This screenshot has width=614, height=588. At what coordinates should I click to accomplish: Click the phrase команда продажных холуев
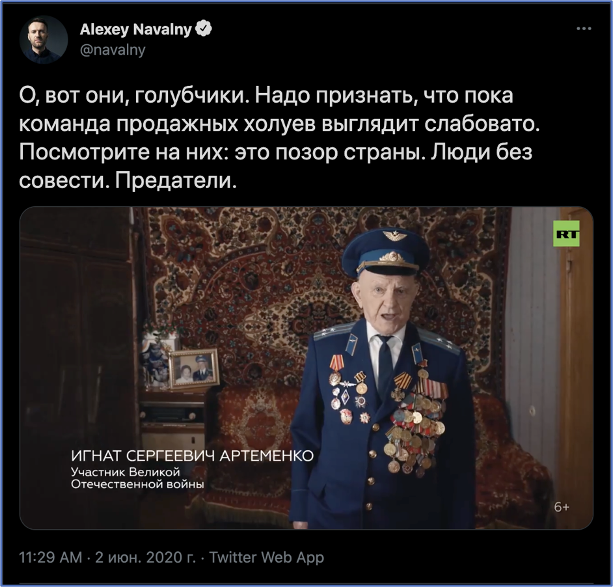tap(167, 124)
